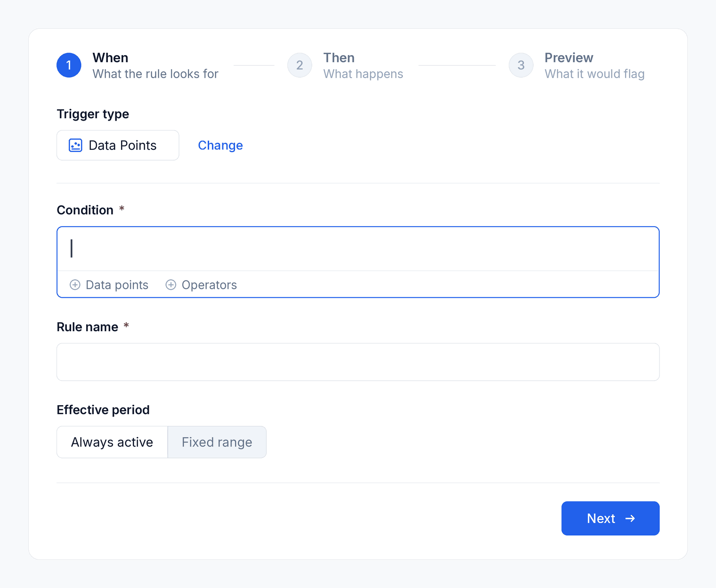Click the Rule name label
The width and height of the screenshot is (716, 588).
coord(88,327)
